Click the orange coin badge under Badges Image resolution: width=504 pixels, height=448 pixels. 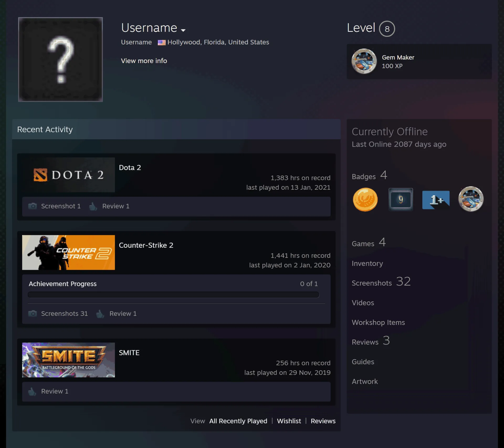click(x=365, y=200)
